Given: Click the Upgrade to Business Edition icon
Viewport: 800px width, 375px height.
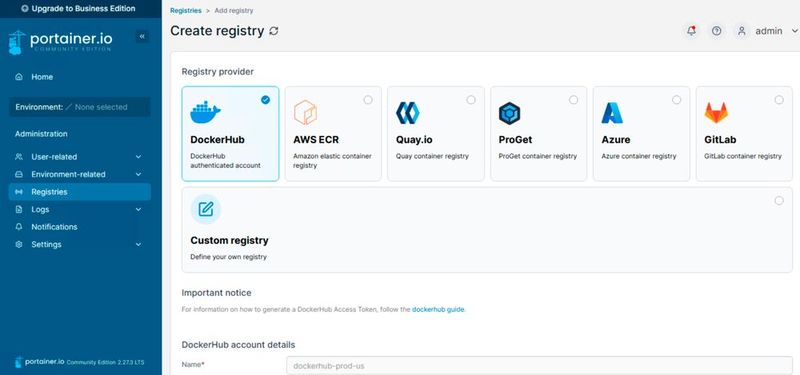Looking at the screenshot, I should [x=25, y=9].
